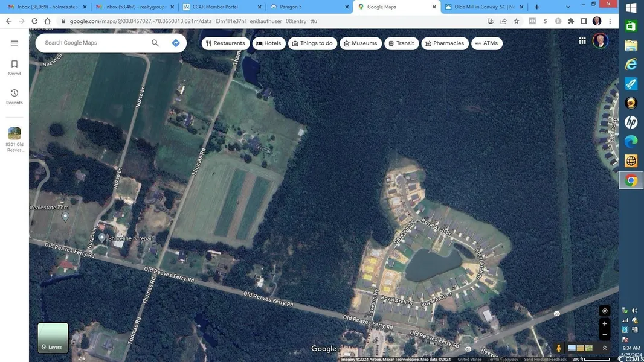The image size is (644, 362).
Task: Open the Google apps grid
Action: (582, 41)
